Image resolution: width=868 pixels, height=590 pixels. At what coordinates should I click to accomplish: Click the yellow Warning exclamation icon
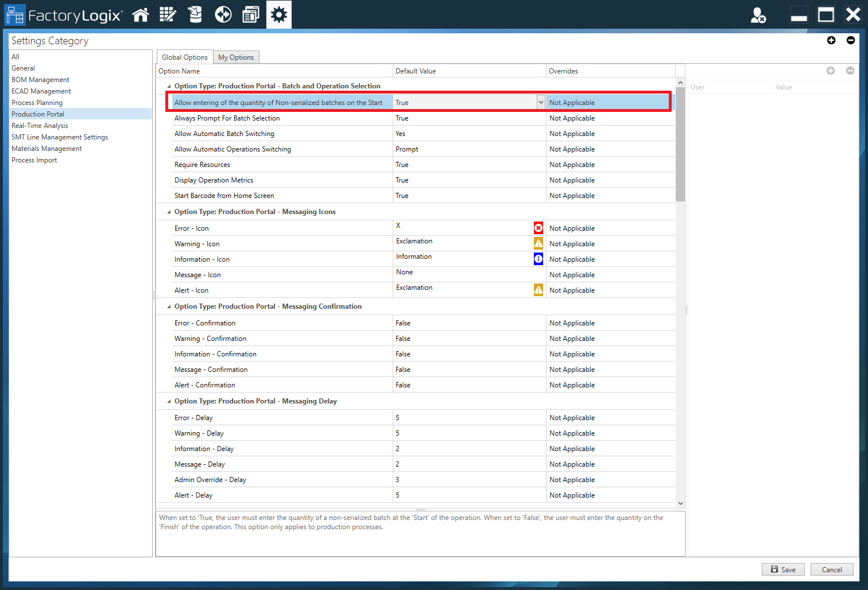[538, 243]
